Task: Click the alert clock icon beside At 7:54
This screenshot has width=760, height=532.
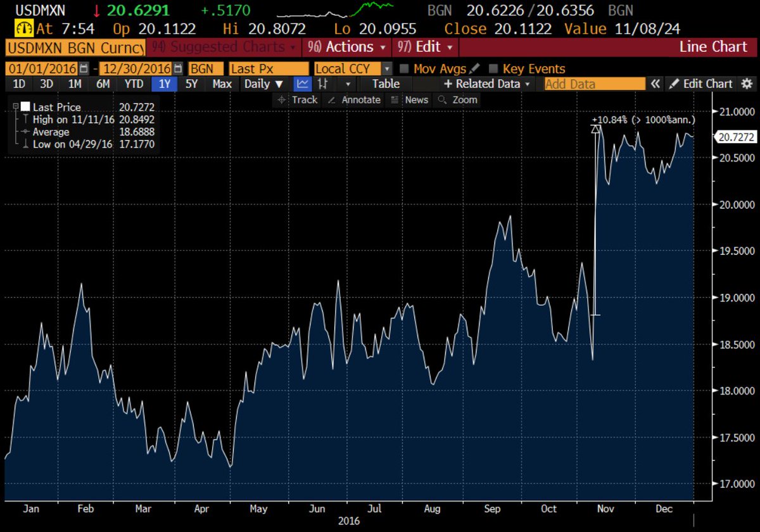Action: [x=24, y=28]
